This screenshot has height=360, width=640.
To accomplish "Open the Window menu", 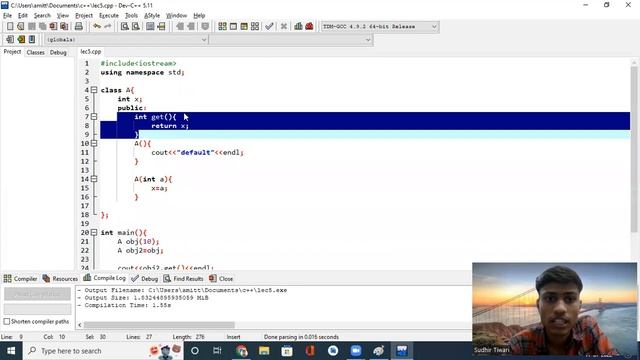I will tap(176, 16).
